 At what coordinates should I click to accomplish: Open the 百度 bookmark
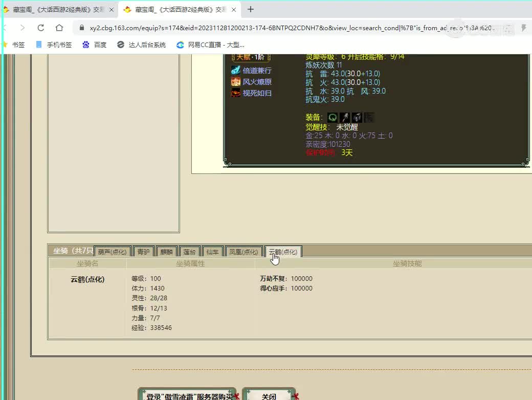pos(94,45)
